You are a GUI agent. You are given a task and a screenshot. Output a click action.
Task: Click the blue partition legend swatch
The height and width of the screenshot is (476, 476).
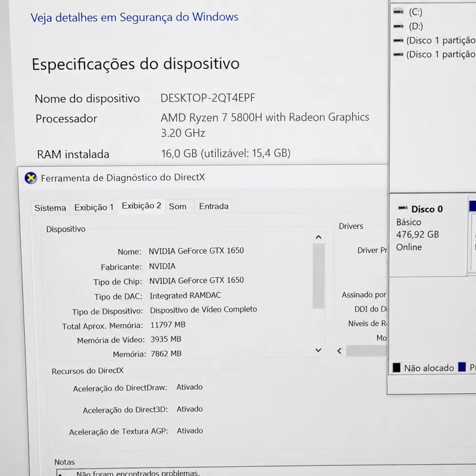point(462,367)
